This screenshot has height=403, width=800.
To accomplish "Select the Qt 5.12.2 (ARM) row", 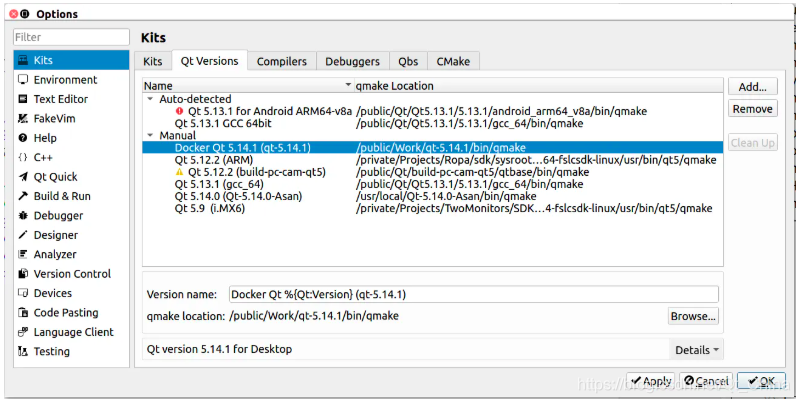I will click(433, 160).
